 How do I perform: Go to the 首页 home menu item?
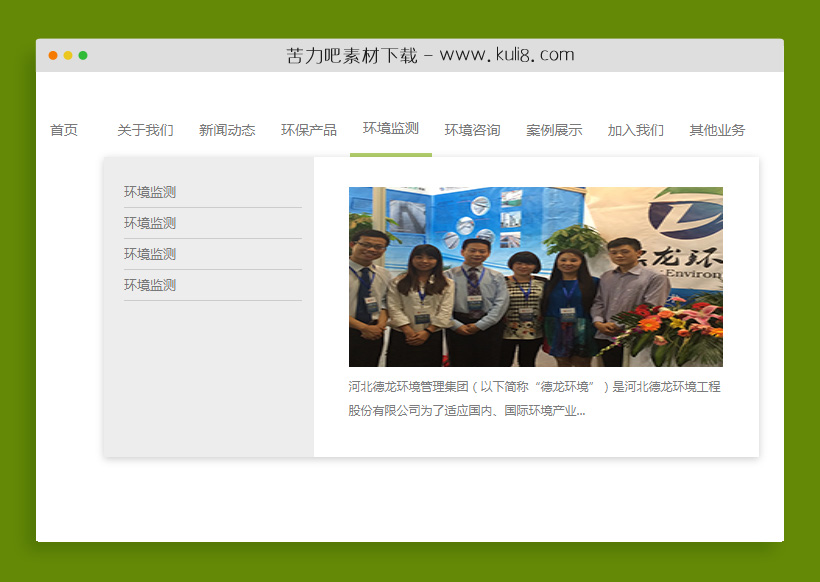[x=64, y=130]
